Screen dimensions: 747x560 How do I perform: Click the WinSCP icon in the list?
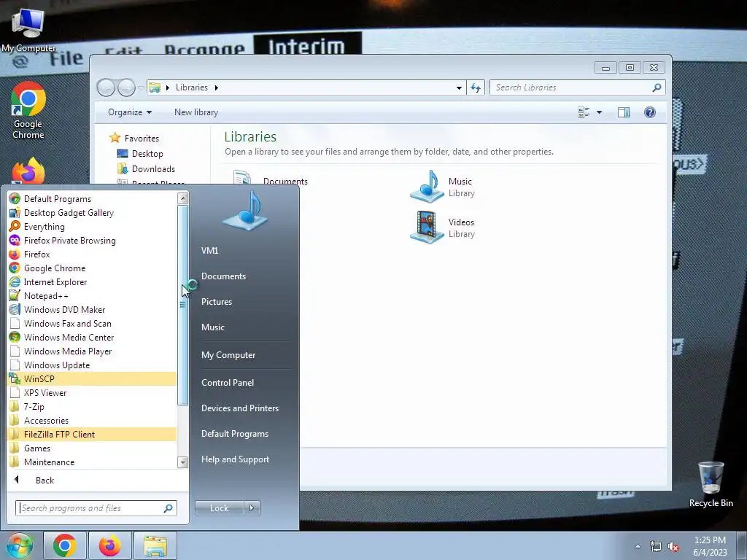15,379
